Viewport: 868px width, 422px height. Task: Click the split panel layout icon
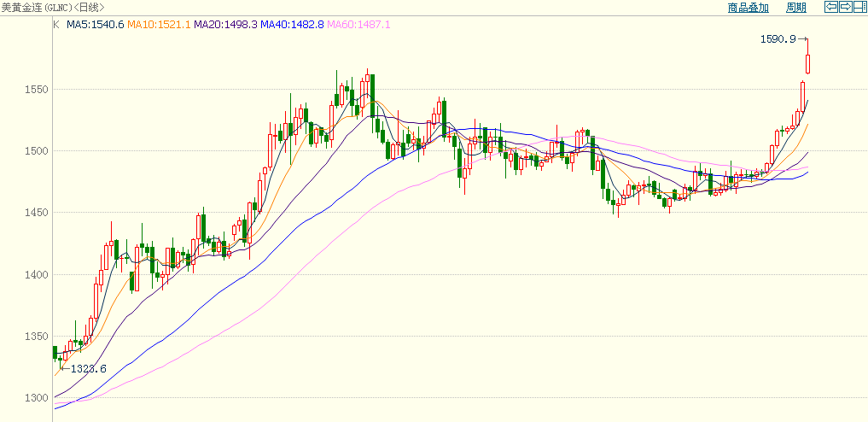(859, 7)
